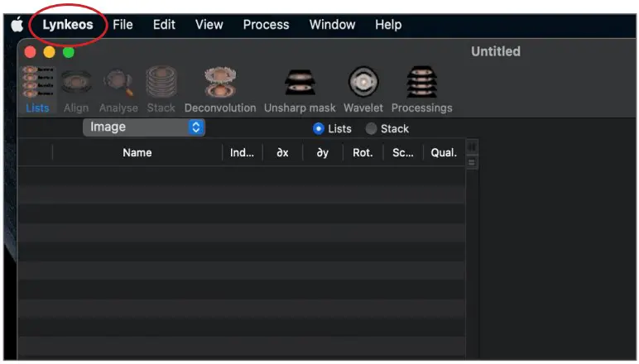Open the View menu
The height and width of the screenshot is (364, 639).
coord(209,25)
